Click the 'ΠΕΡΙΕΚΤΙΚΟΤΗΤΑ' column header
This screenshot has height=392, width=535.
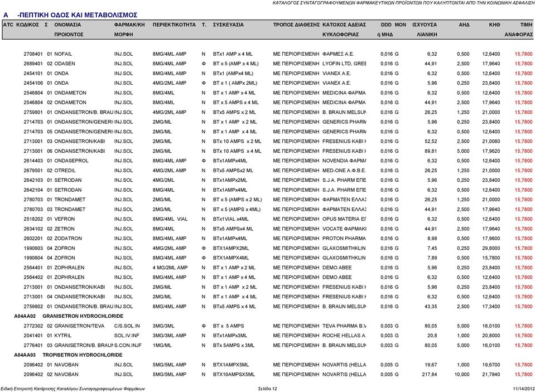[x=174, y=25]
